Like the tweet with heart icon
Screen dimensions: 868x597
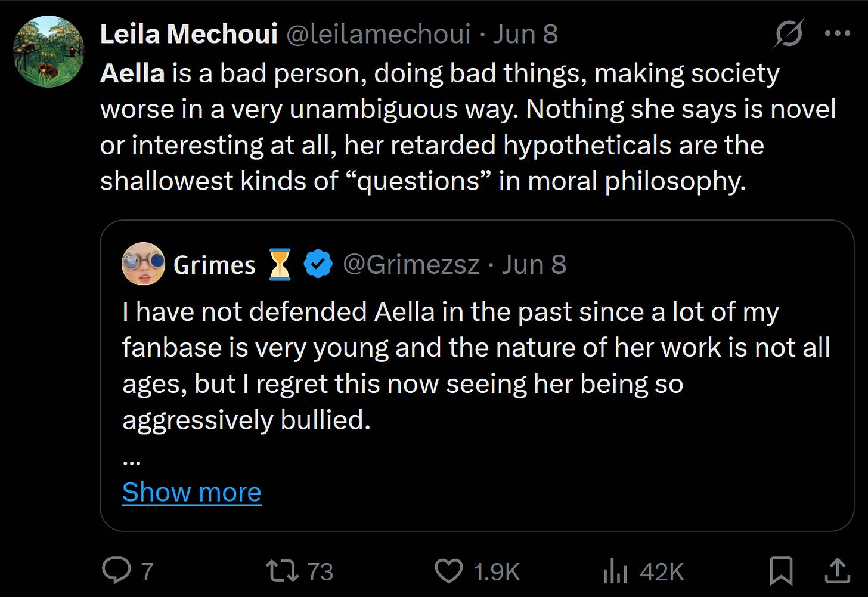(x=448, y=571)
